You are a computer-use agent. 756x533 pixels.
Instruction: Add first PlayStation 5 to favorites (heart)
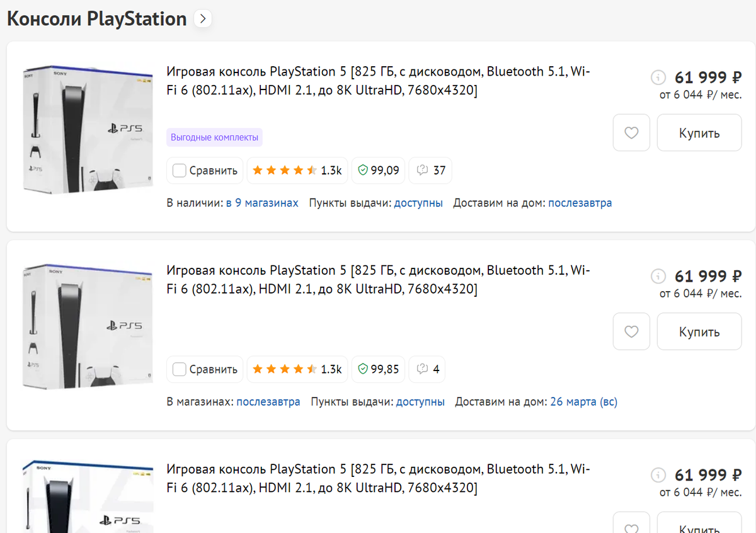pos(631,133)
